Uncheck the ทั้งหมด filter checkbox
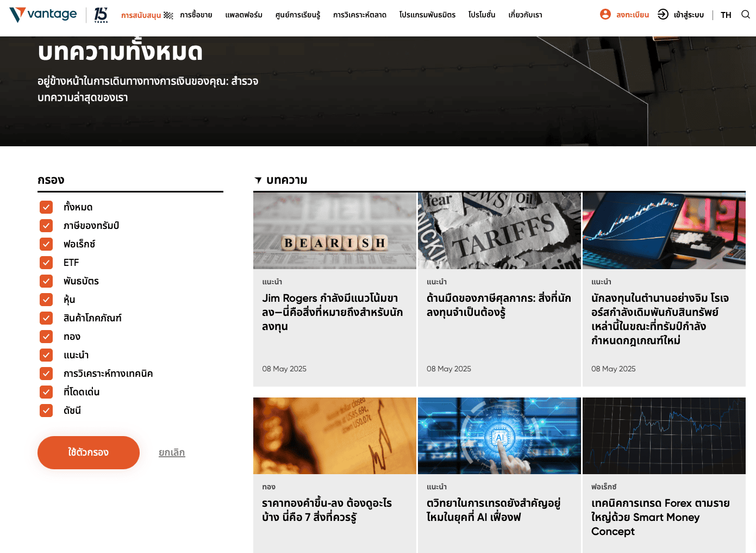The width and height of the screenshot is (756, 553). pyautogui.click(x=46, y=207)
